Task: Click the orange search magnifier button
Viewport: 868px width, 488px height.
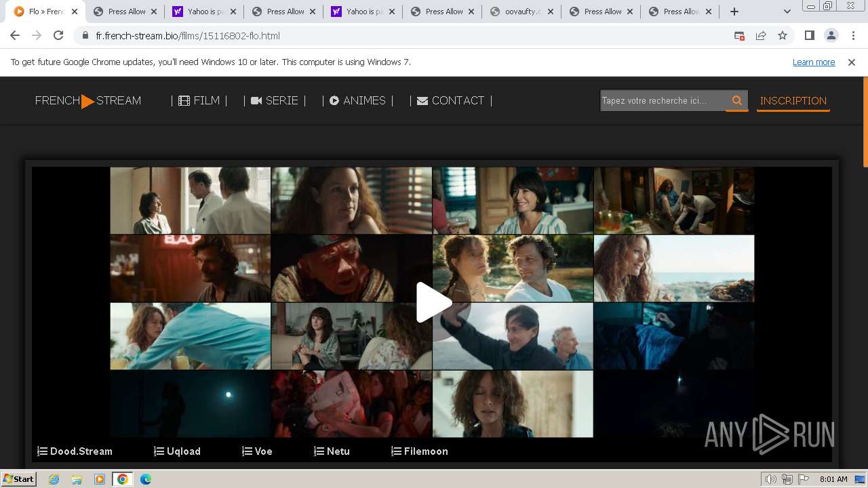Action: [x=736, y=100]
